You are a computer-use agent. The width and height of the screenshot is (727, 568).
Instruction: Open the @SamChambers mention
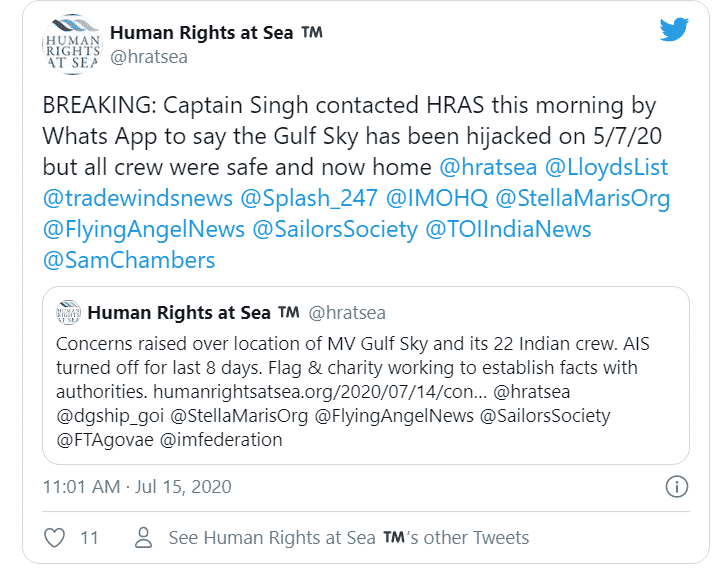click(129, 260)
